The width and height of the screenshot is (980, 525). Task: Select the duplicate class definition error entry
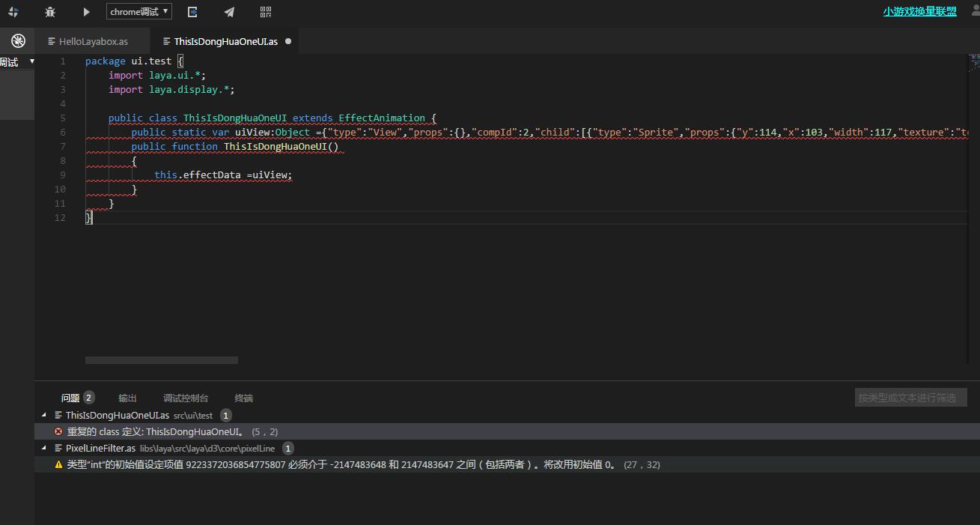point(154,431)
